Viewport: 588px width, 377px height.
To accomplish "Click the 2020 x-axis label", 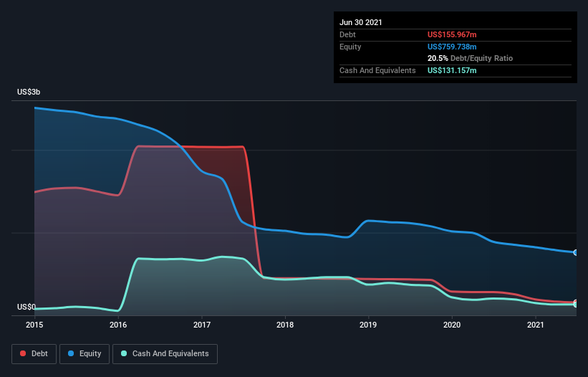I will pyautogui.click(x=452, y=325).
